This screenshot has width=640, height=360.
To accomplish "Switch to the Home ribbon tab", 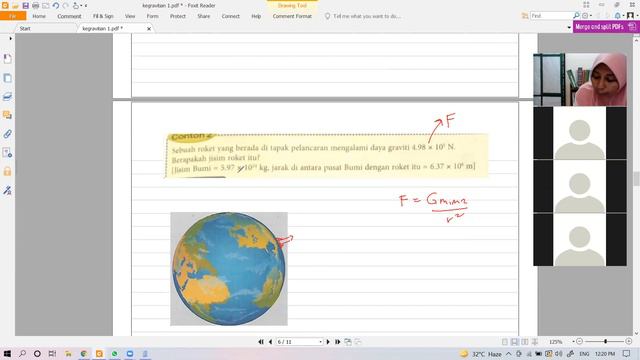I will [x=39, y=16].
